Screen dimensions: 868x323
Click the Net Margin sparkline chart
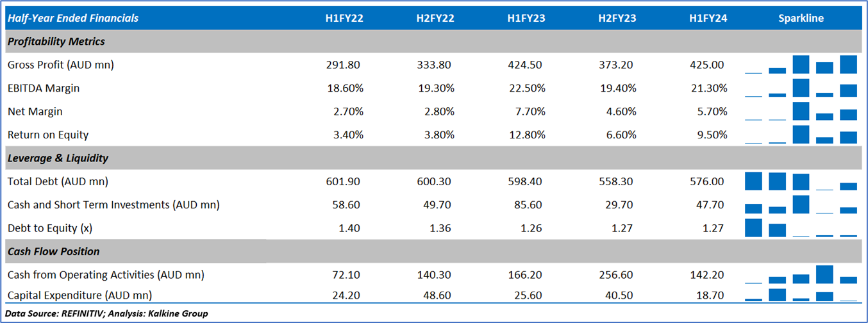[x=801, y=112]
